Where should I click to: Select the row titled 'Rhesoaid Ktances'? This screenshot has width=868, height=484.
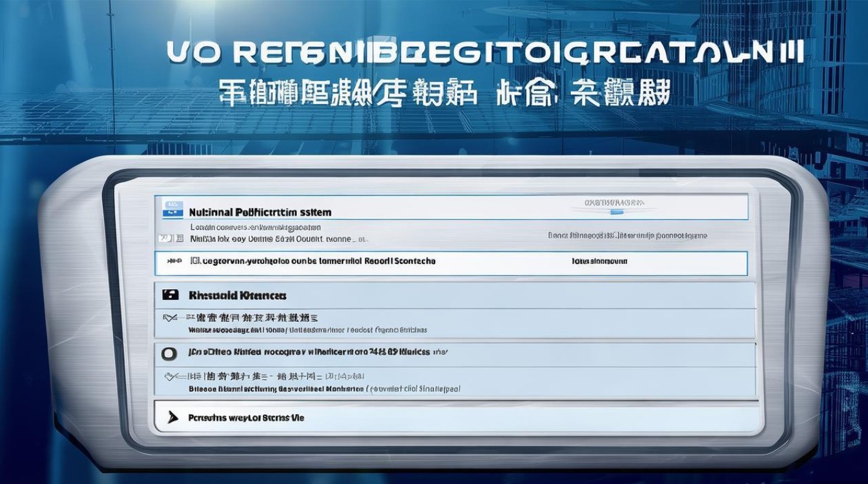(238, 296)
